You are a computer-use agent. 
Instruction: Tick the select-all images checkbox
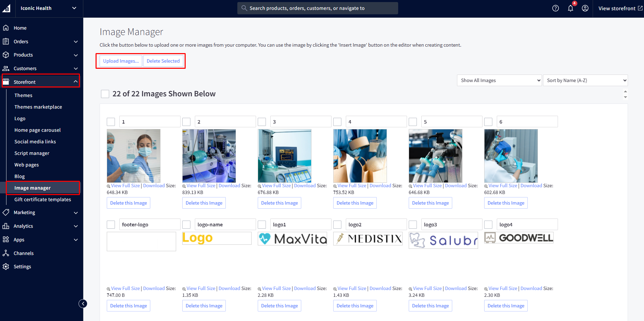[x=105, y=94]
